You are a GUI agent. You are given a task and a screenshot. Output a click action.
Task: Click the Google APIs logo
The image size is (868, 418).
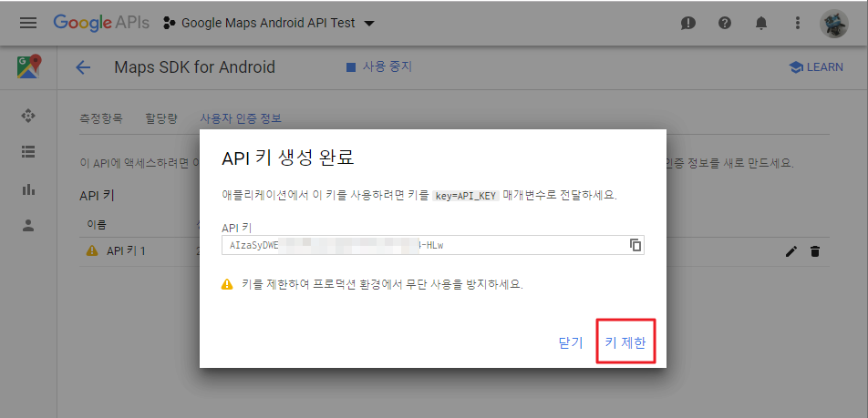(x=101, y=23)
